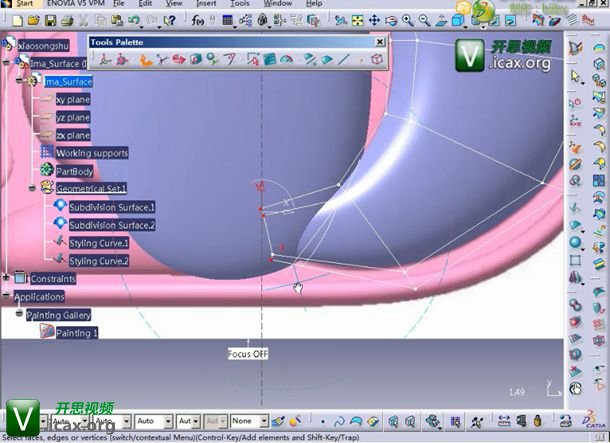Open the Insert menu
The height and width of the screenshot is (443, 610).
click(206, 4)
